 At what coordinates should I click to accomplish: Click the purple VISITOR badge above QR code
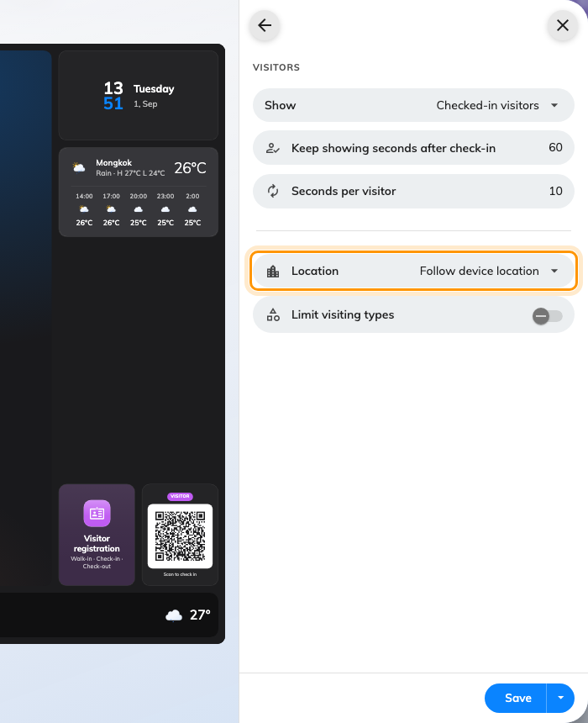[x=180, y=496]
